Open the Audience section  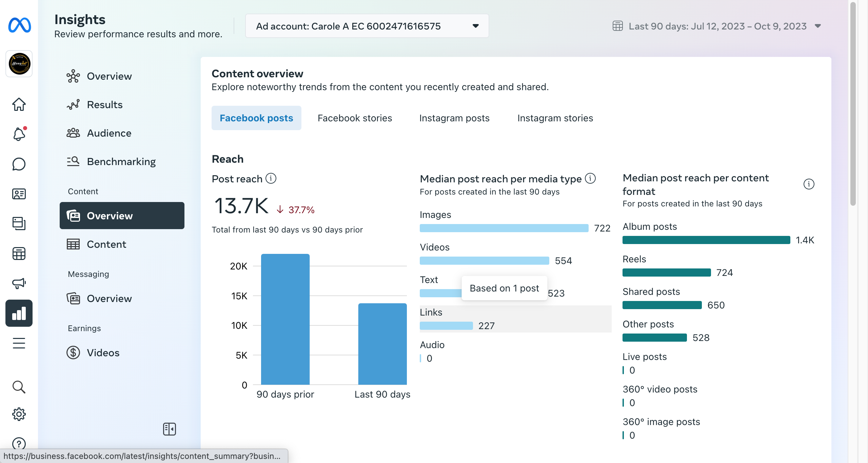point(109,133)
